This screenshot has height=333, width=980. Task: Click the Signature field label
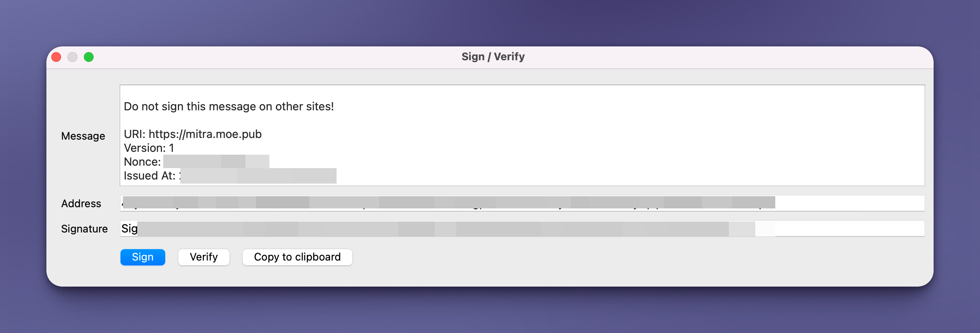coord(84,229)
